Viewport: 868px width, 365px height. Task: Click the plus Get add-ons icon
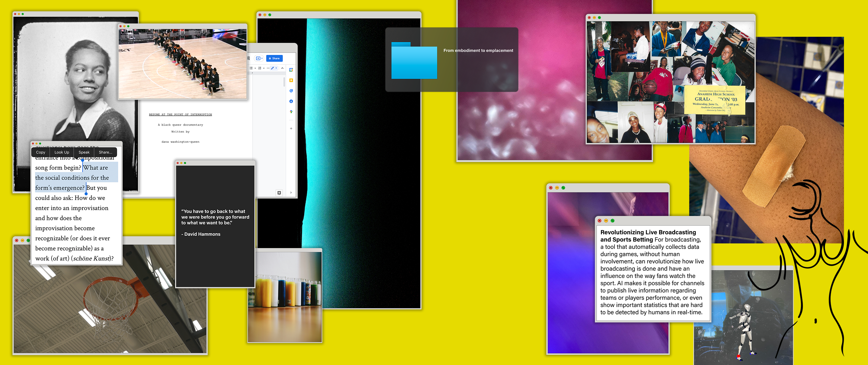291,129
